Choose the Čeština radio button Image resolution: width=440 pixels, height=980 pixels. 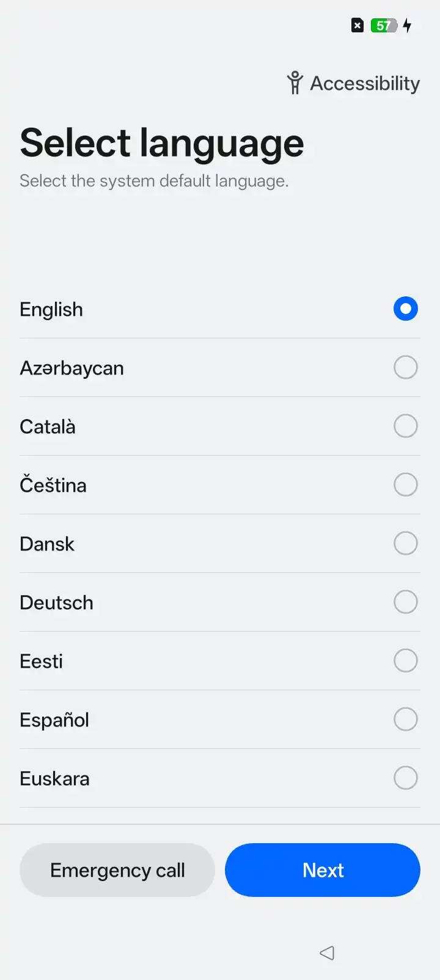(406, 485)
